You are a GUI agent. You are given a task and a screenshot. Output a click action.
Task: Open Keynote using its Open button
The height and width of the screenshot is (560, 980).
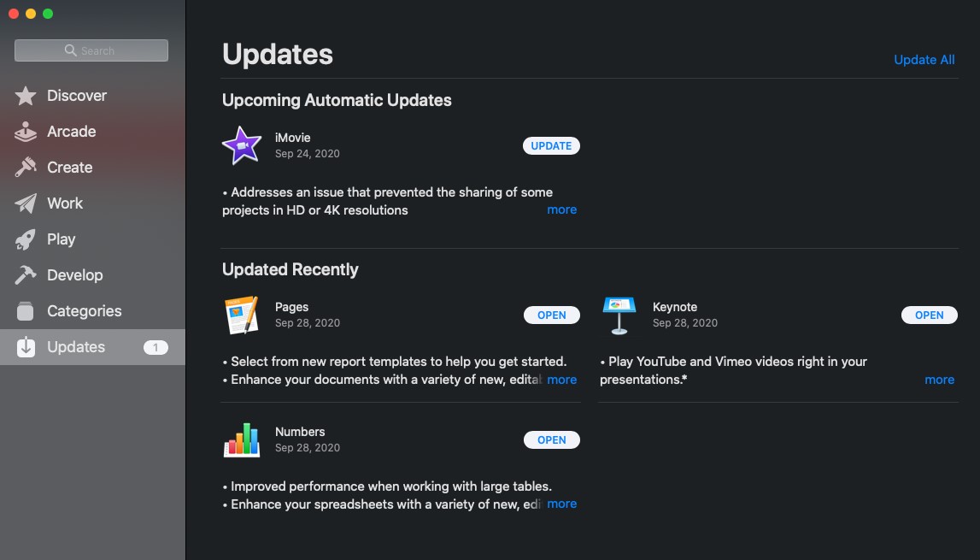(929, 315)
